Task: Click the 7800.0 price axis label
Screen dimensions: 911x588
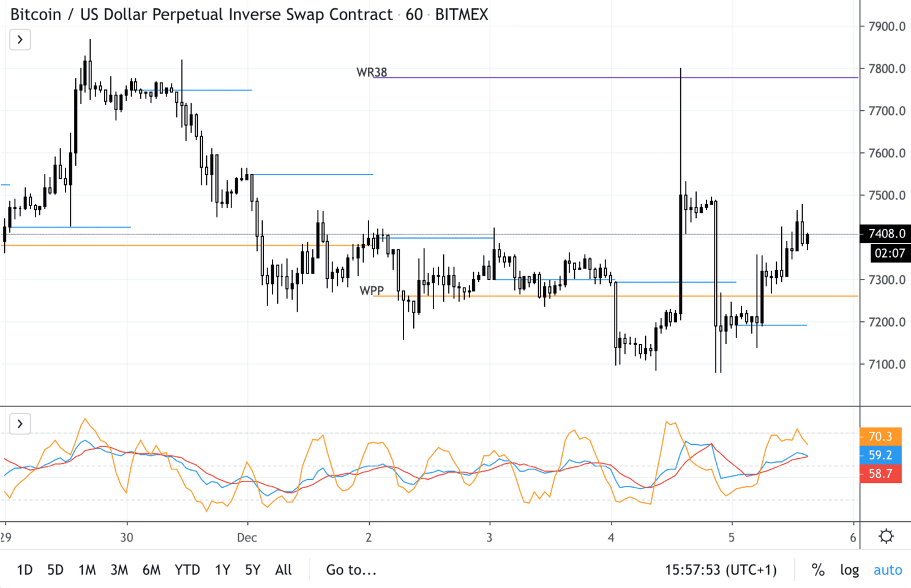Action: pyautogui.click(x=887, y=69)
